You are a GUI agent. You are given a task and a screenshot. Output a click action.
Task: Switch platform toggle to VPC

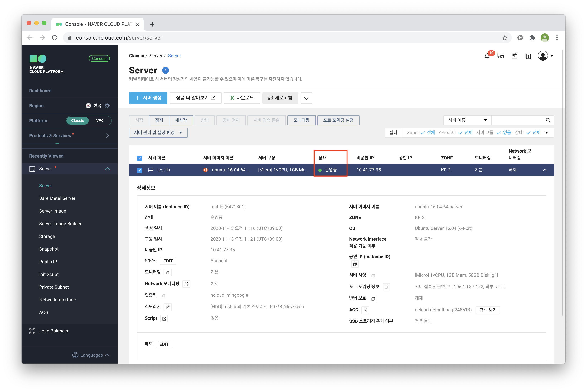pyautogui.click(x=100, y=120)
